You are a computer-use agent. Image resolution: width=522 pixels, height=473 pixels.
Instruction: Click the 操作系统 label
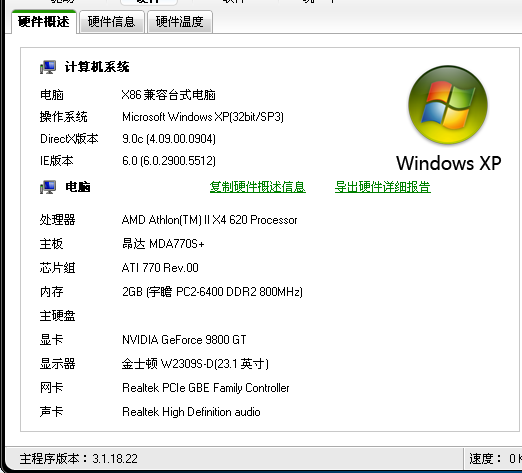coord(64,117)
